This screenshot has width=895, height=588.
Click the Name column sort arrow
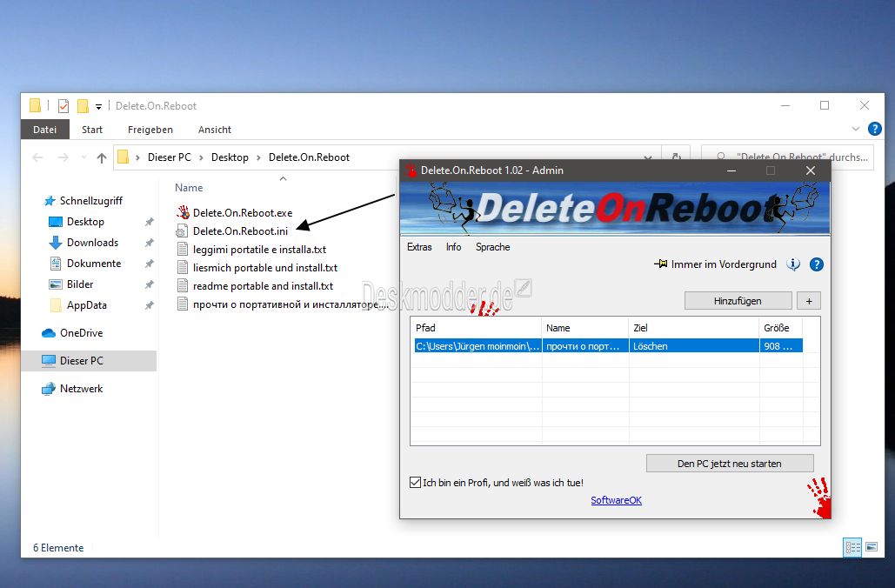click(x=283, y=178)
